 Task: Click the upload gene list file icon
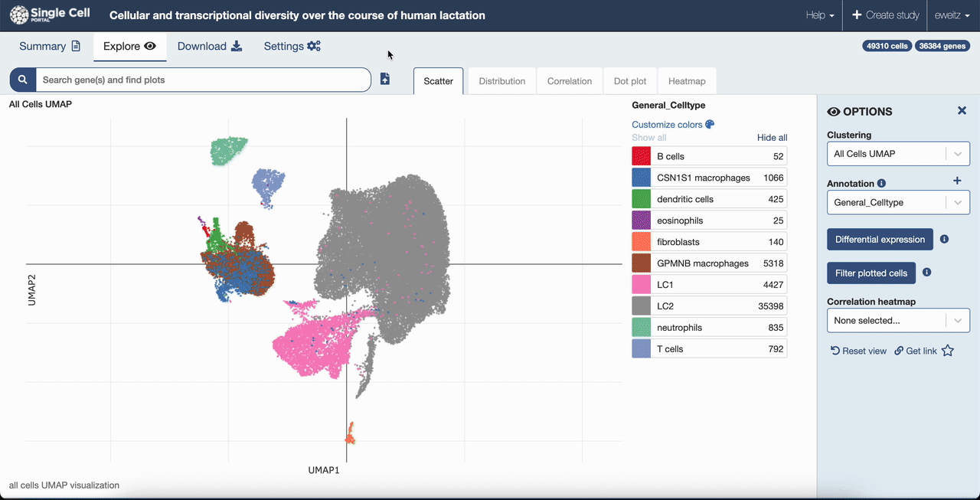(x=385, y=79)
